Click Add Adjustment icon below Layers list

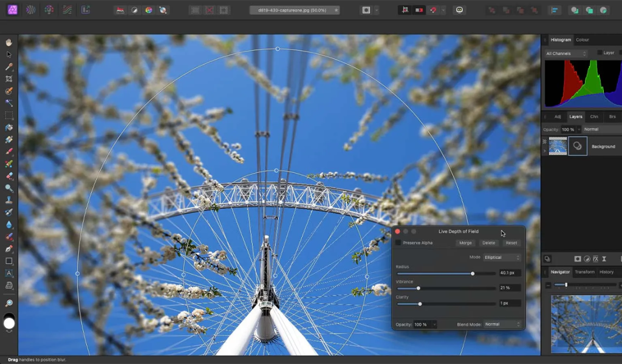[587, 258]
